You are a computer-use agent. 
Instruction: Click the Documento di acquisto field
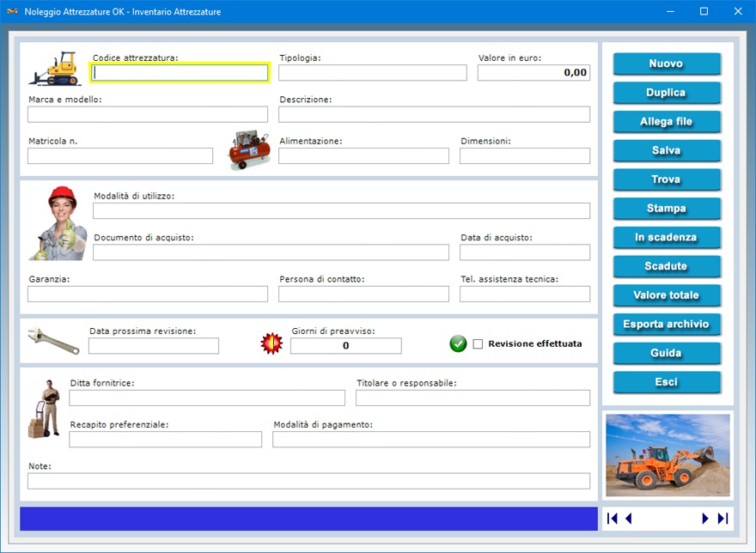tap(271, 252)
